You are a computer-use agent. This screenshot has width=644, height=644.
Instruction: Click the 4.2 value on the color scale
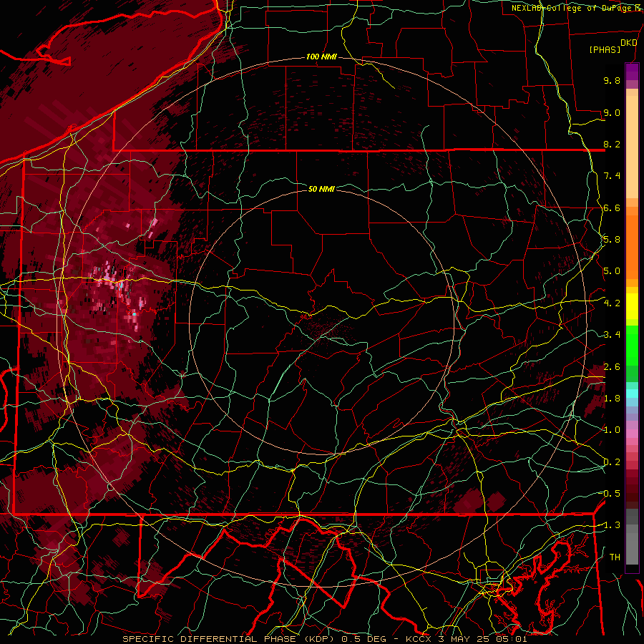pos(612,303)
